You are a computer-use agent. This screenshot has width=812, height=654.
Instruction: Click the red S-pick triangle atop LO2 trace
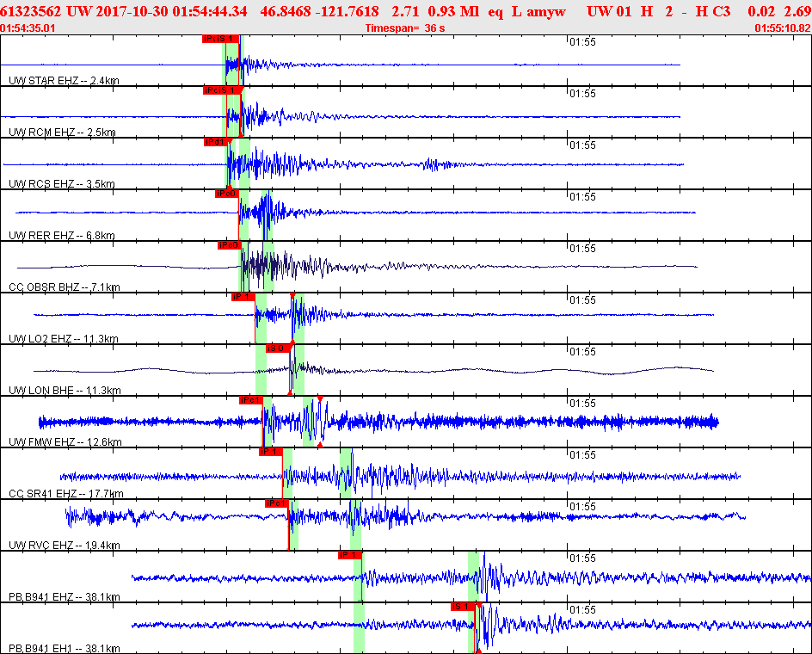pos(292,295)
